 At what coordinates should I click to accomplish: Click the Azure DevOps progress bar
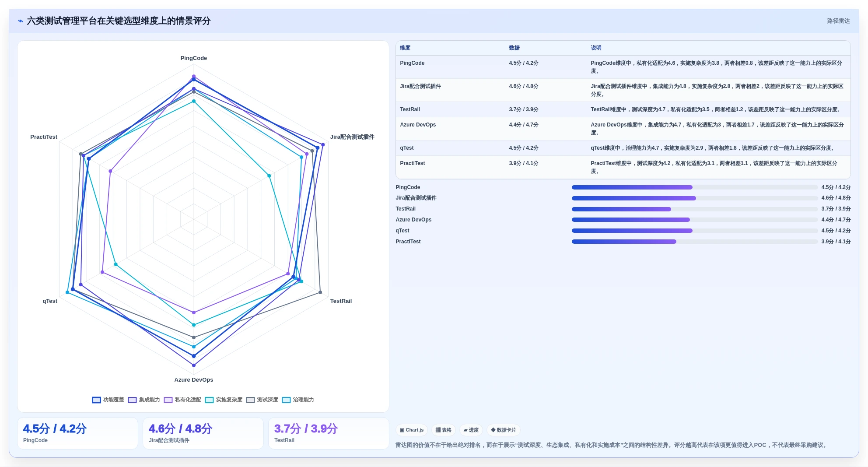point(694,220)
